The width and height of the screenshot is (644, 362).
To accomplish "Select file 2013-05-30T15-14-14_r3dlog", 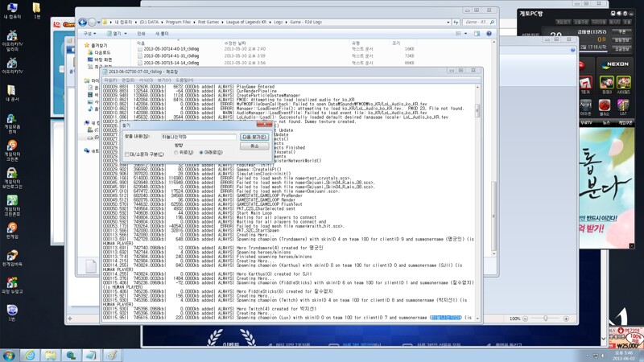I will pos(171,63).
